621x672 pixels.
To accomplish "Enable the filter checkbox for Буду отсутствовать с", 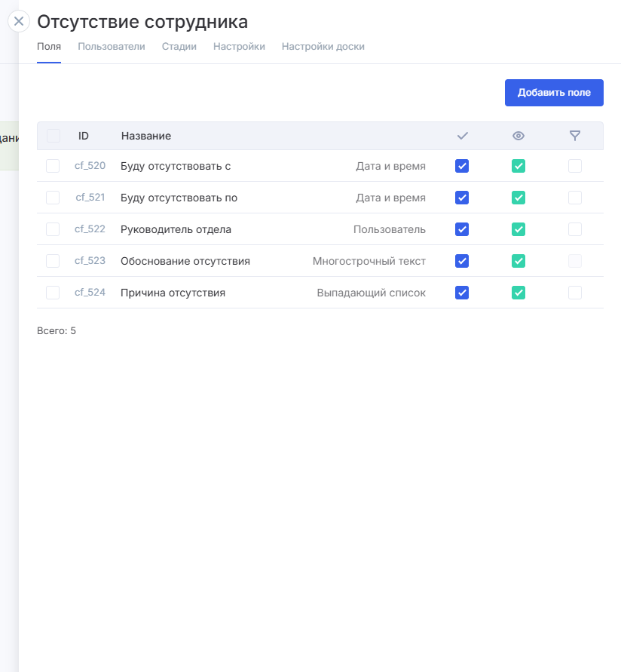I will [575, 166].
